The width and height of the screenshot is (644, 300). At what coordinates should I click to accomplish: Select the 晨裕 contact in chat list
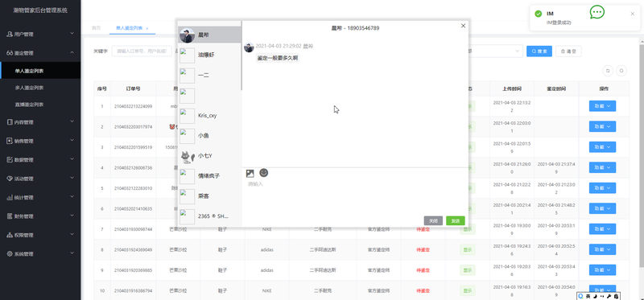click(x=209, y=35)
